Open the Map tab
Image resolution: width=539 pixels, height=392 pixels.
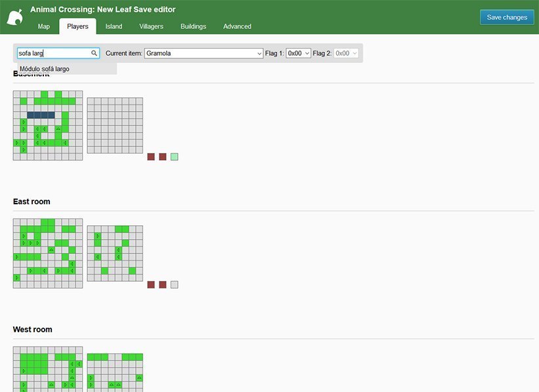(x=43, y=26)
